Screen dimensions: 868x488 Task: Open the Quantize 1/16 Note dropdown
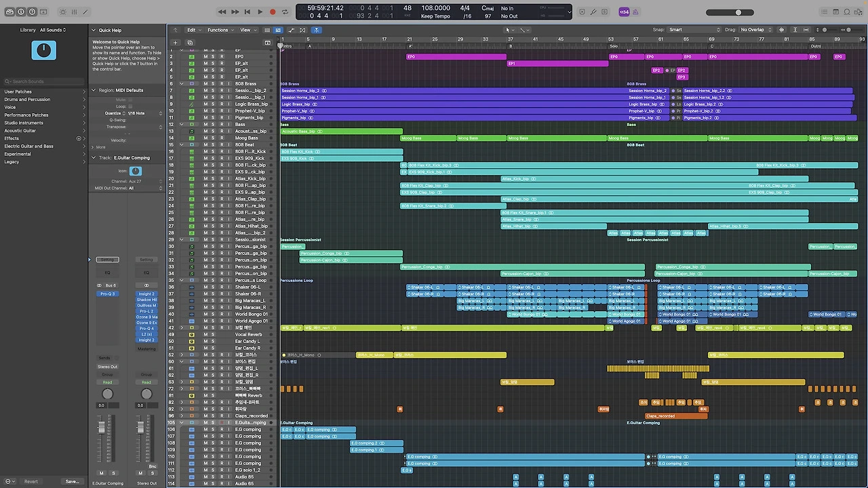coord(145,113)
